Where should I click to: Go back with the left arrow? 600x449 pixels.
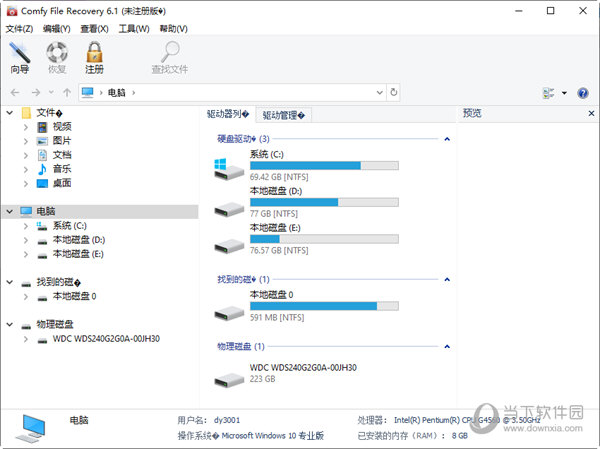pos(15,92)
